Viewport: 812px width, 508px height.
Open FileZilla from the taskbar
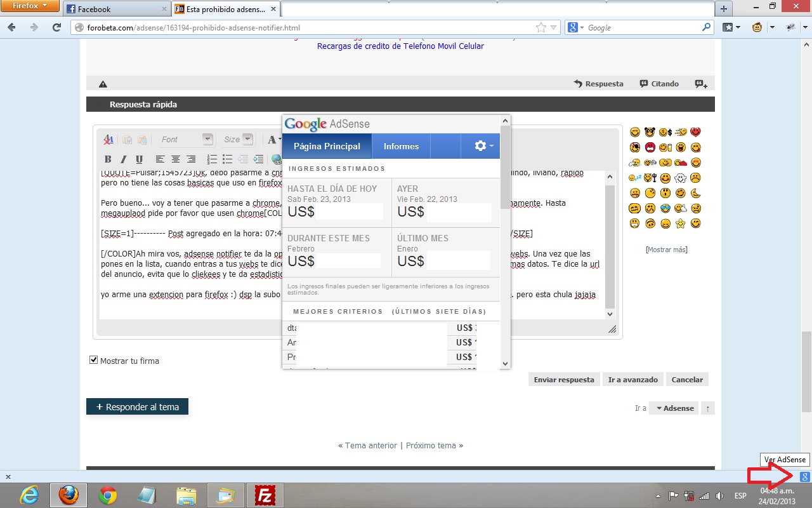(x=265, y=495)
